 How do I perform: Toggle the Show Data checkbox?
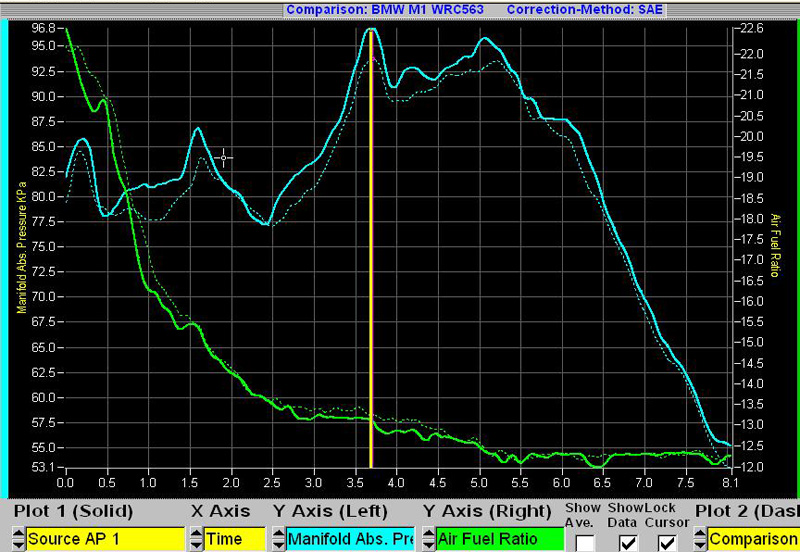(628, 542)
